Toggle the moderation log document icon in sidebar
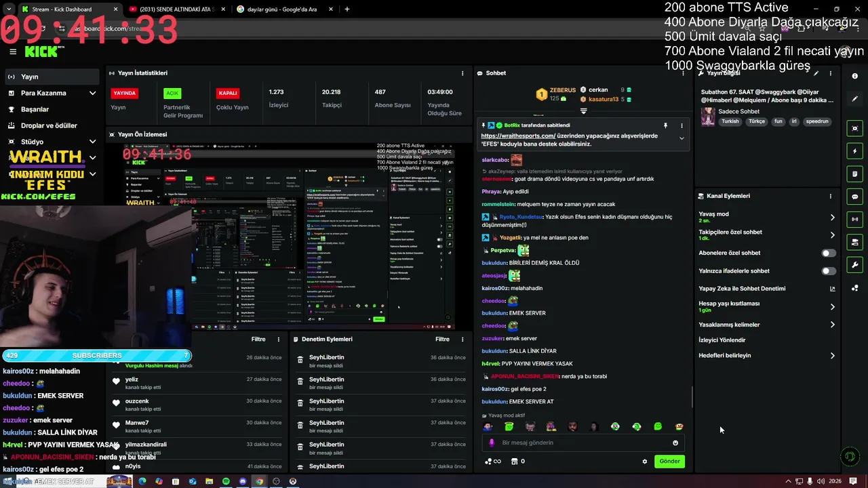This screenshot has width=868, height=488. click(855, 174)
